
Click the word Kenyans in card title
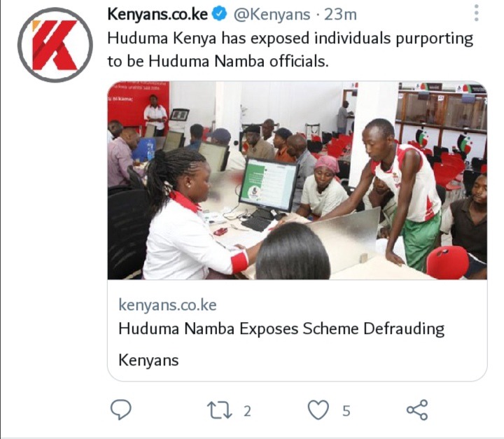coord(148,360)
